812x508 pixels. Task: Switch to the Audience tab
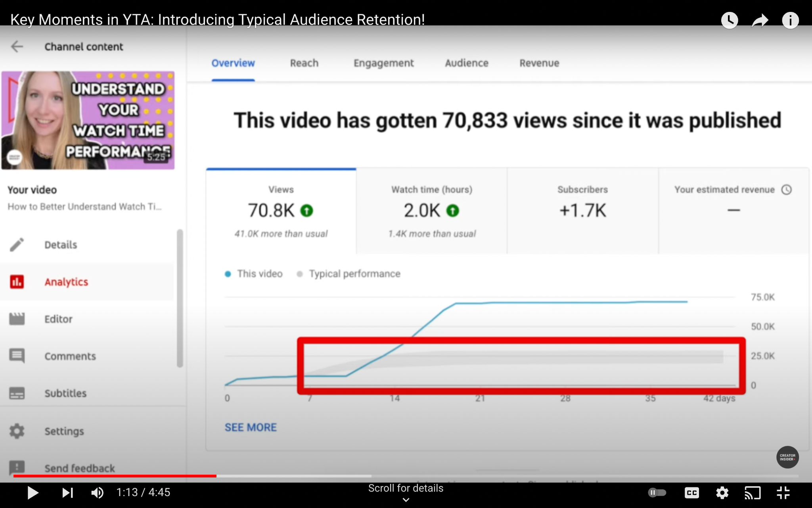pyautogui.click(x=467, y=63)
